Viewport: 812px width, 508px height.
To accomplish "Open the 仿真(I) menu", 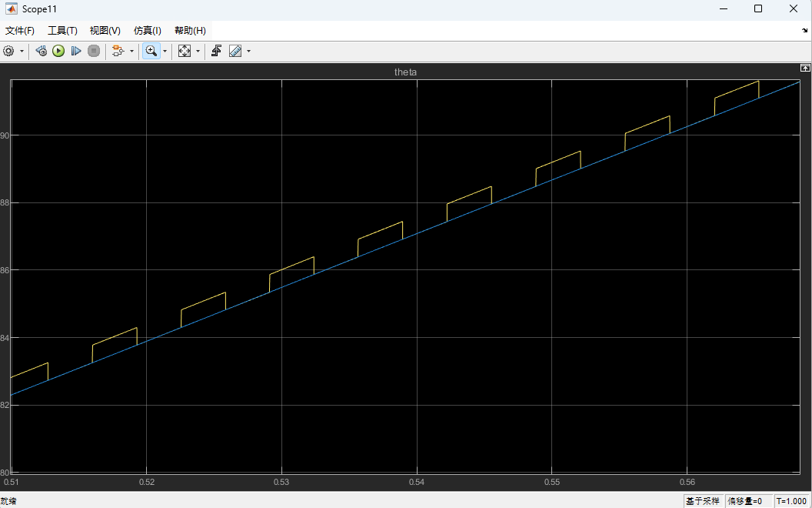I will coord(148,31).
